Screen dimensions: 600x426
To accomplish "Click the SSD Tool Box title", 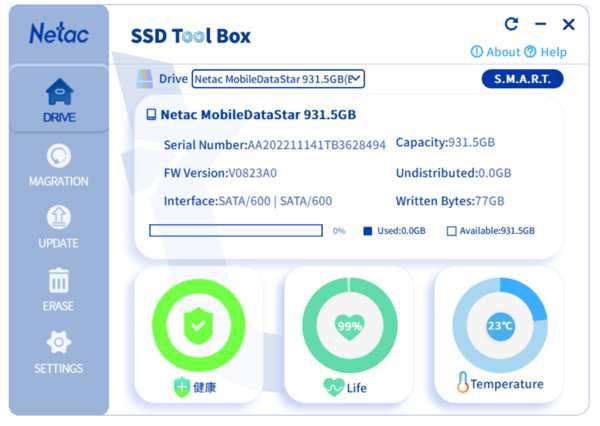I will pos(191,36).
